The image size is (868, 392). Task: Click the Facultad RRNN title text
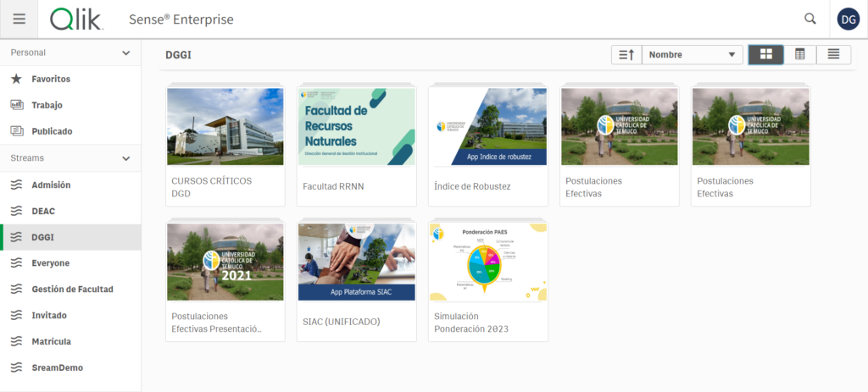333,187
